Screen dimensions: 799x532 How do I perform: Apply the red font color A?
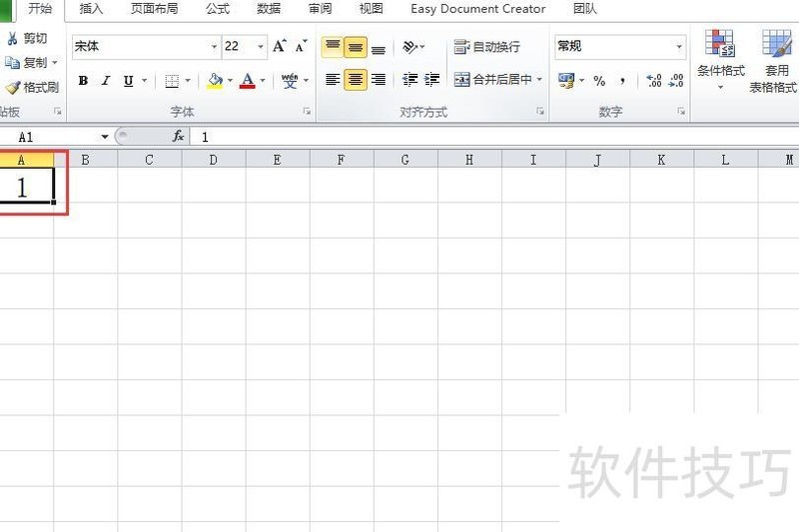coord(247,81)
